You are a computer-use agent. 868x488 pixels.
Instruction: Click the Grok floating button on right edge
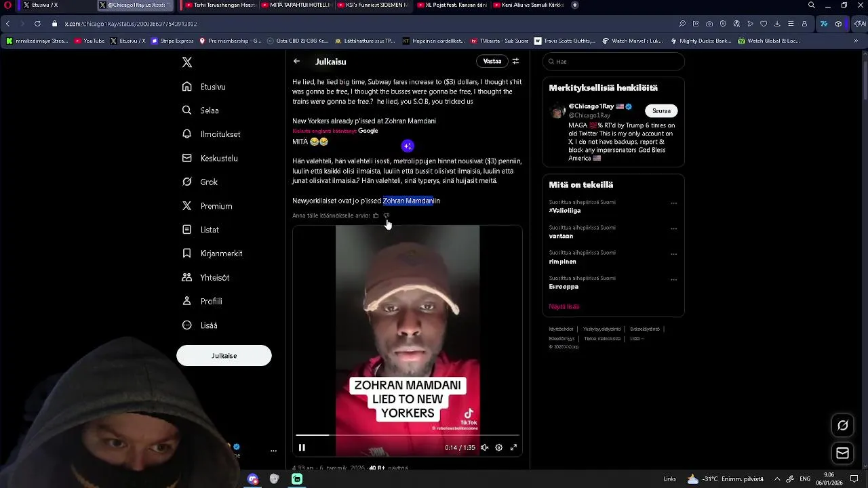coord(843,426)
